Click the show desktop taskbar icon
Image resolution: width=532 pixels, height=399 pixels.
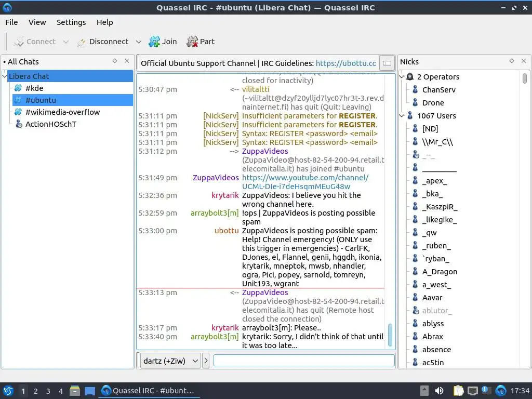[90, 391]
